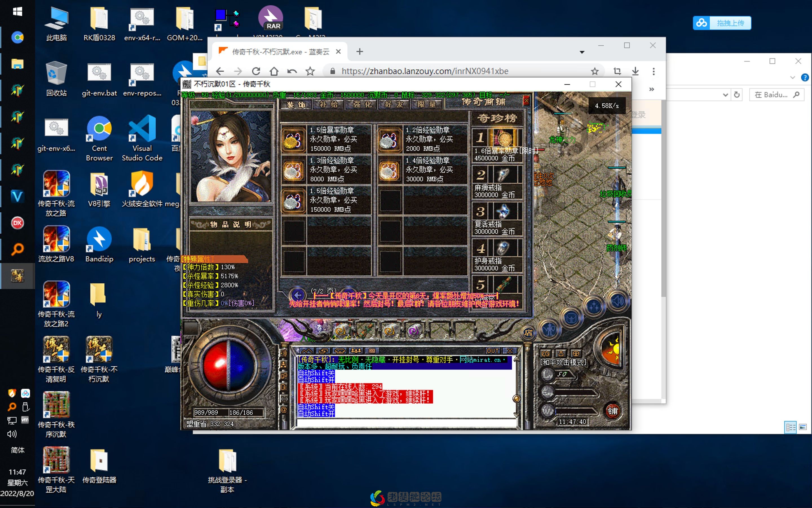Click browser back arrow
The width and height of the screenshot is (812, 508).
coord(220,71)
